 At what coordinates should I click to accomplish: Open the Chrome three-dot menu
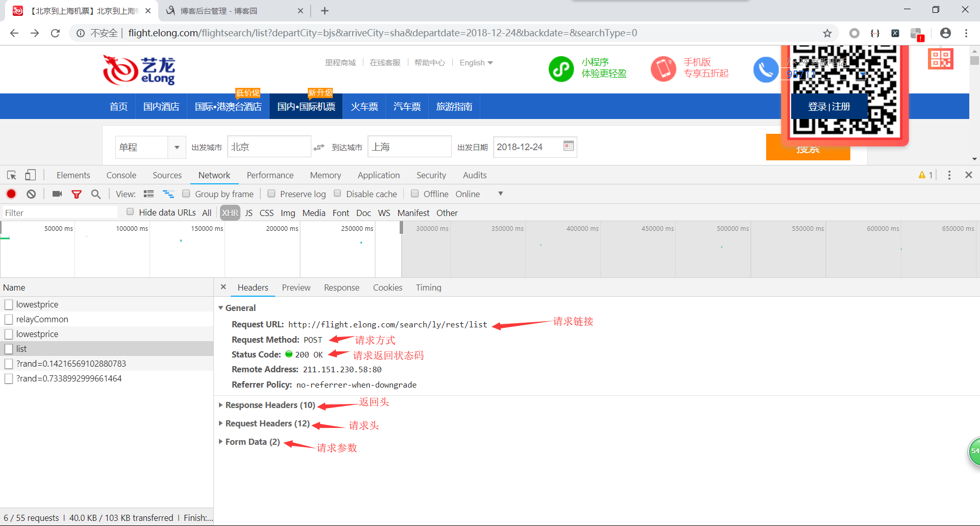(966, 33)
